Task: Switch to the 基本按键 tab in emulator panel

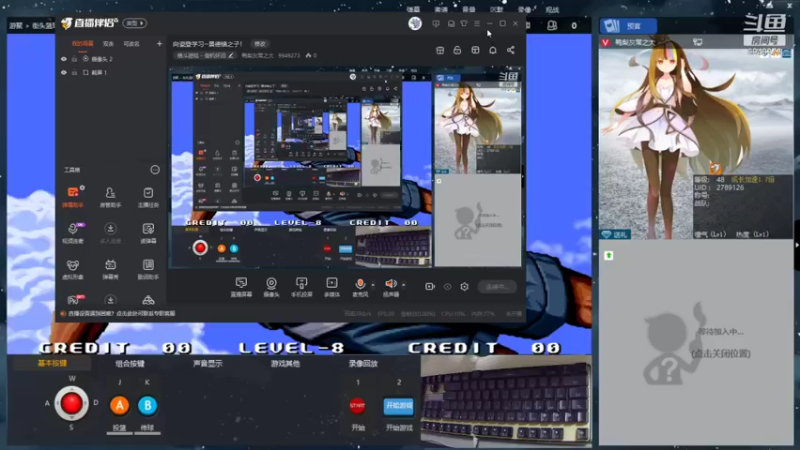Action: click(52, 363)
